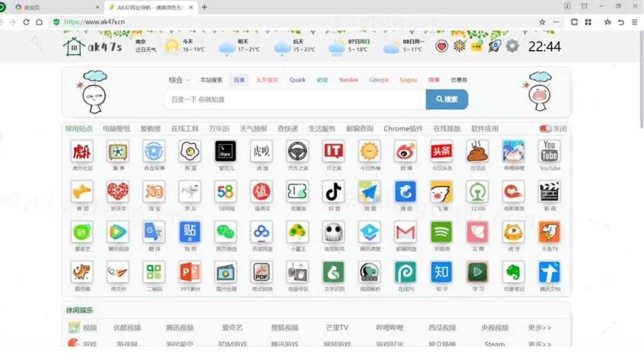The image size is (644, 353).
Task: Switch to the 在线工具 category tab
Action: 185,129
